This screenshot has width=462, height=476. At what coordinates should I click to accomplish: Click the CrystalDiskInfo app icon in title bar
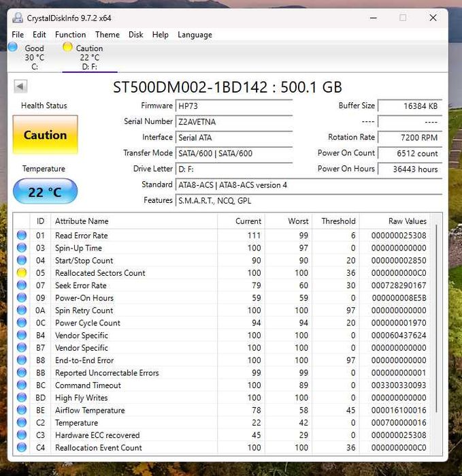[x=18, y=18]
